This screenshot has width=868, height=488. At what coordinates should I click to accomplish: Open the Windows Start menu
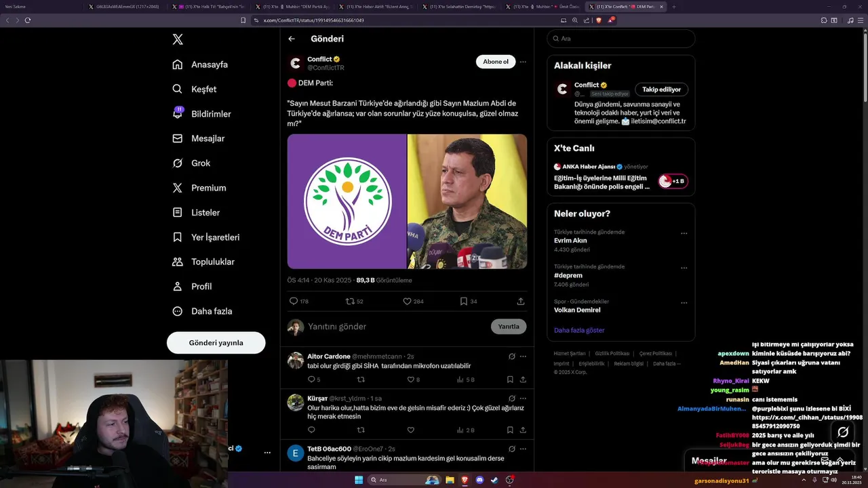[x=359, y=480]
